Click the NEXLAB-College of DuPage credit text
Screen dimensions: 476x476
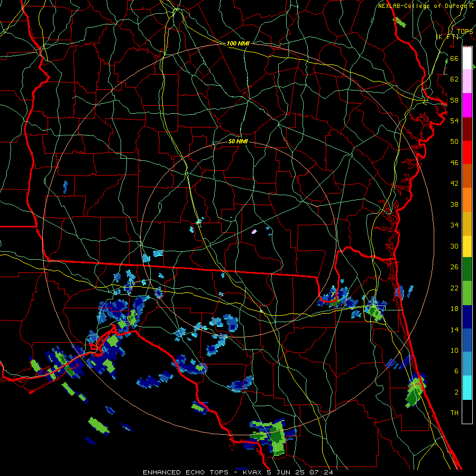tap(423, 6)
